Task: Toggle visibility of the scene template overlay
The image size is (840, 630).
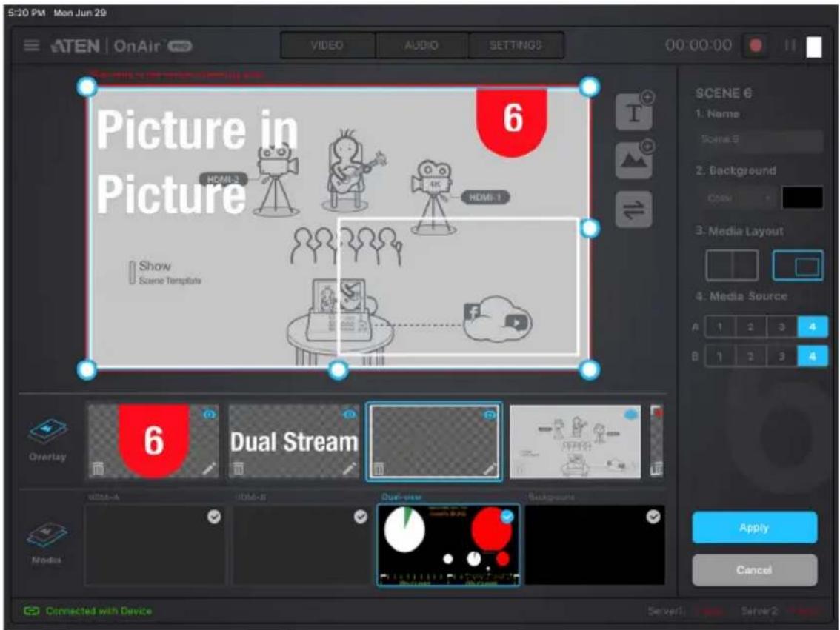Action: pyautogui.click(x=631, y=415)
